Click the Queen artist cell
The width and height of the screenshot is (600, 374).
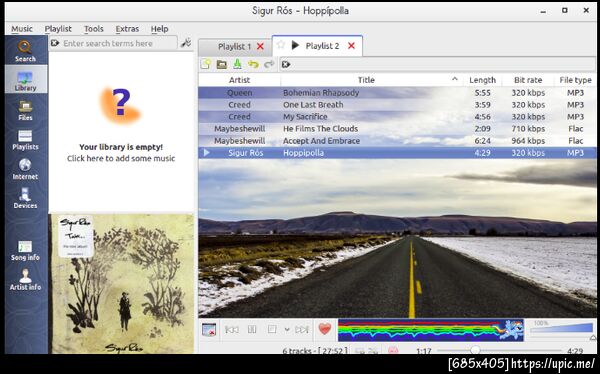(x=240, y=93)
